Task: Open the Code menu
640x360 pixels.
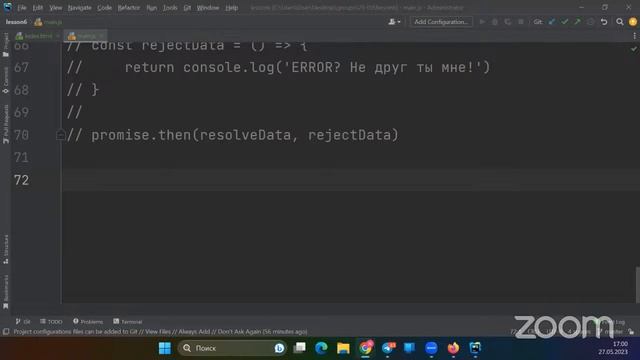Action: (x=104, y=8)
